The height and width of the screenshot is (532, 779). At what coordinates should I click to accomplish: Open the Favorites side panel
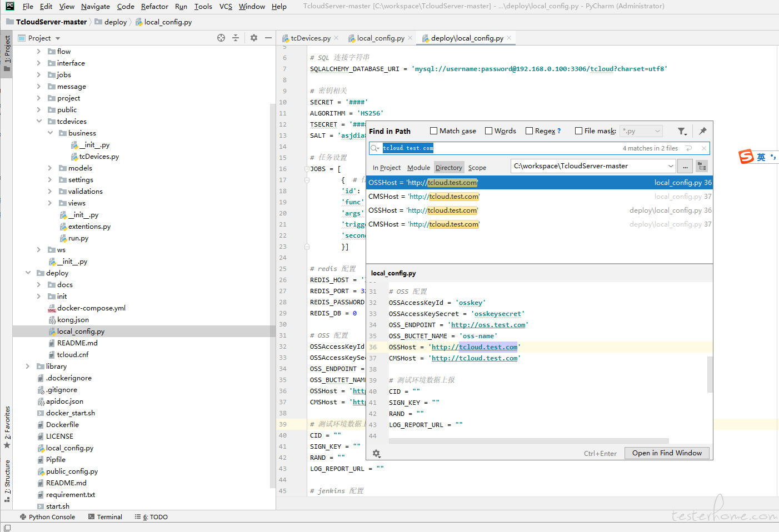7,427
